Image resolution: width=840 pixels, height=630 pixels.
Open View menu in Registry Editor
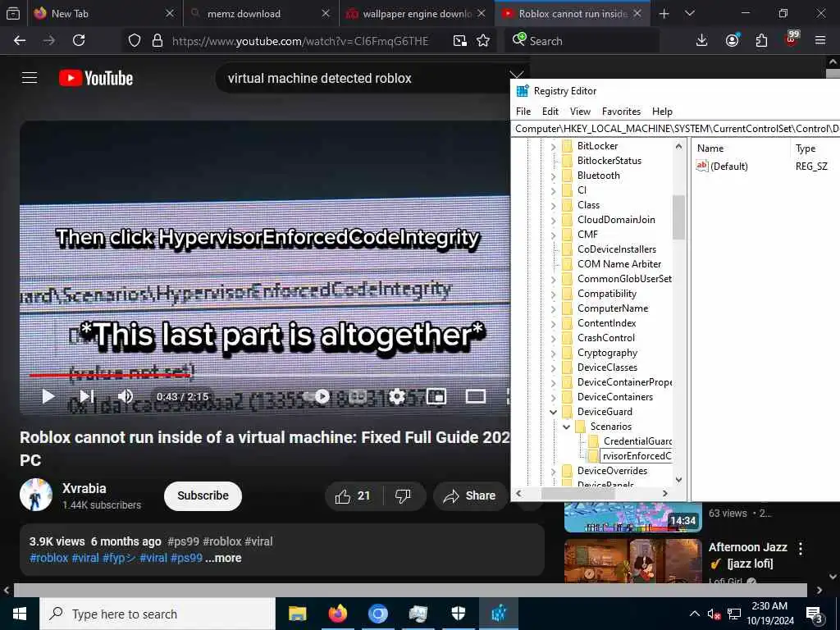click(580, 112)
